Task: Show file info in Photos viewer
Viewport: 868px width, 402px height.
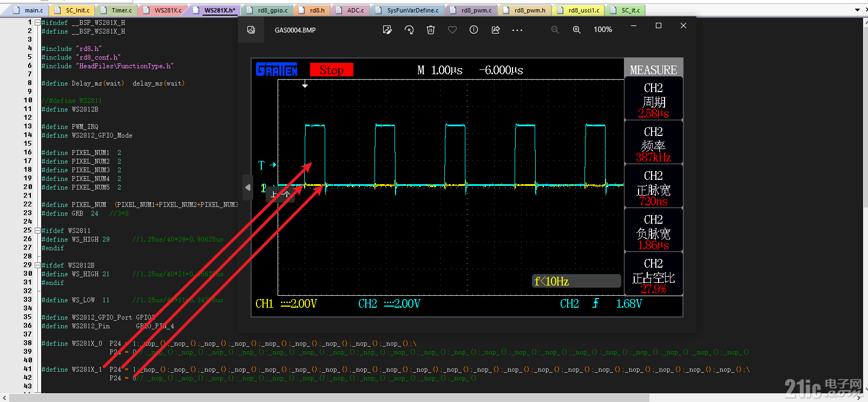Action: pos(474,30)
